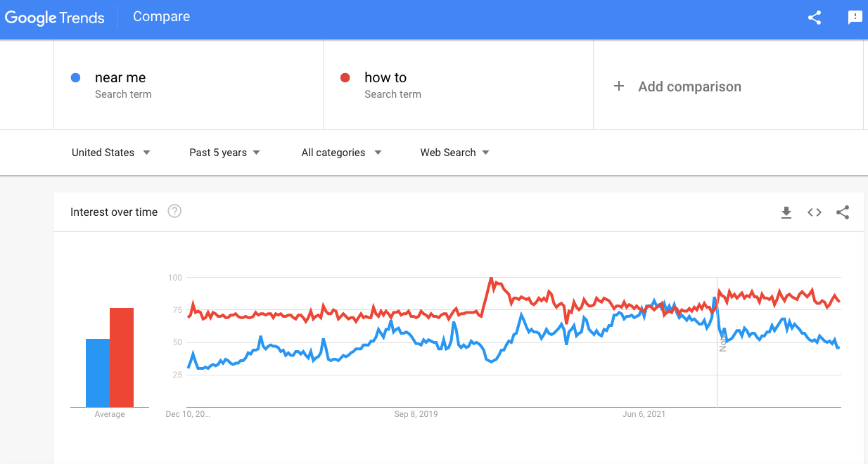Click the share icon in the blue header
Viewport: 868px width, 464px height.
pos(815,18)
